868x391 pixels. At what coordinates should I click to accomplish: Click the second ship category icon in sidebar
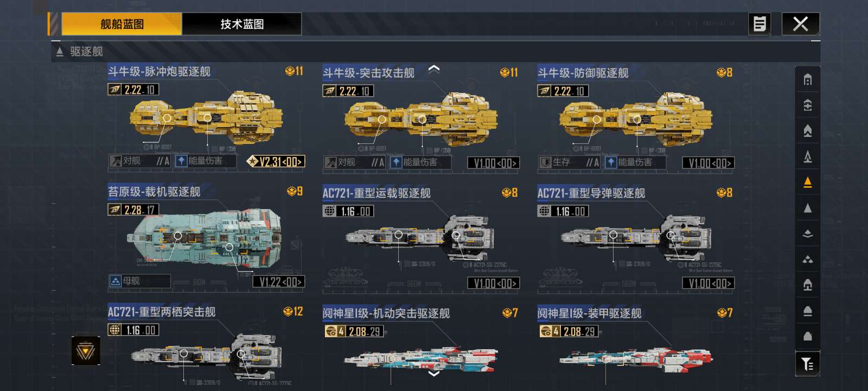(807, 105)
